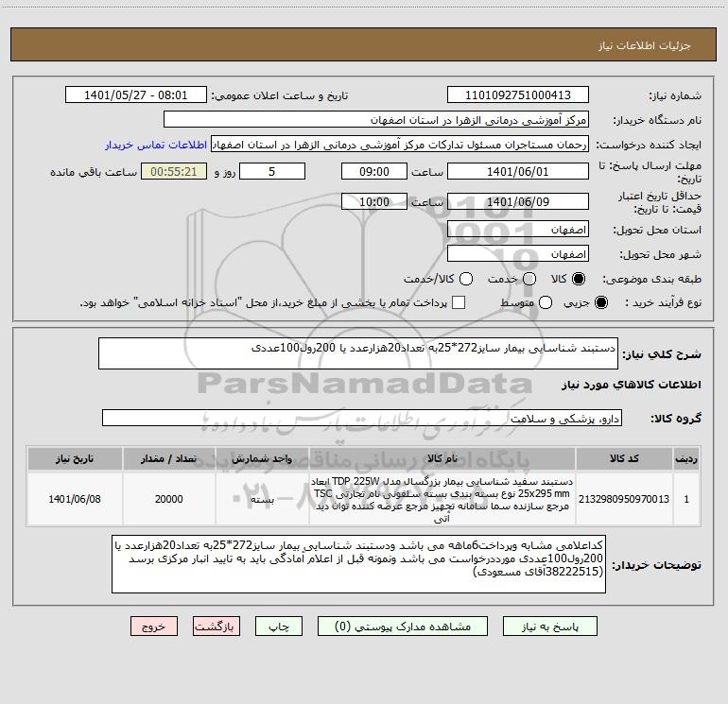This screenshot has height=704, width=728.
Task: Click the خروج exit button
Action: (154, 627)
